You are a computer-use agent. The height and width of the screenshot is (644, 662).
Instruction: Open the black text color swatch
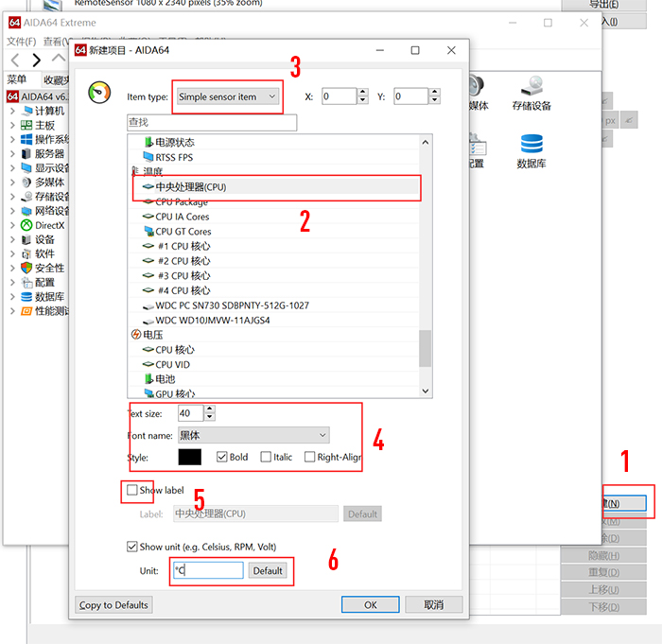pyautogui.click(x=189, y=457)
